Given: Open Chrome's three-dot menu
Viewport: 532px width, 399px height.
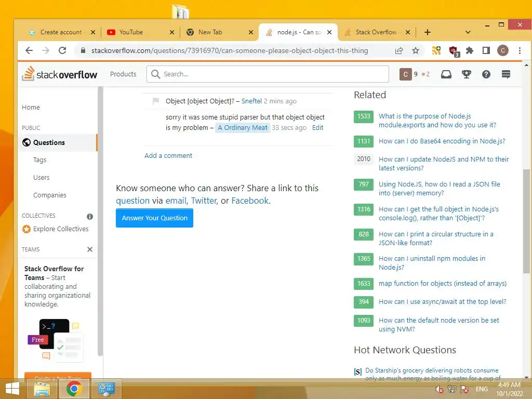Looking at the screenshot, I should [520, 50].
